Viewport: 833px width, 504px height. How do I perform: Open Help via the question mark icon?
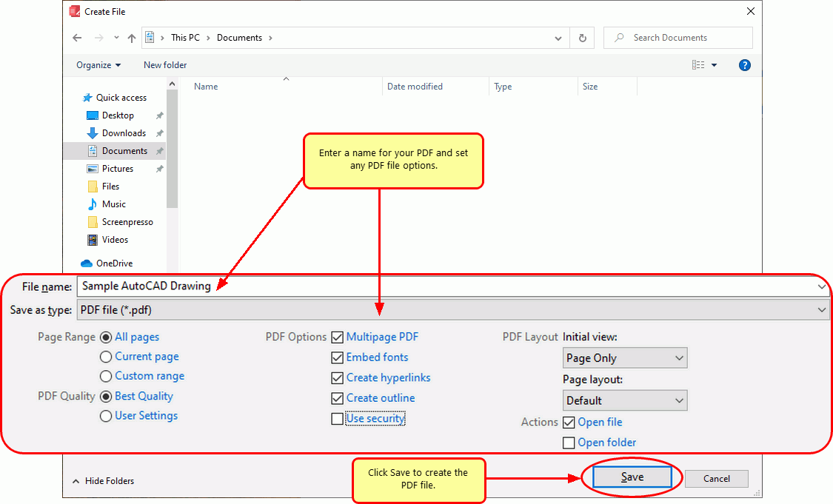click(x=744, y=65)
